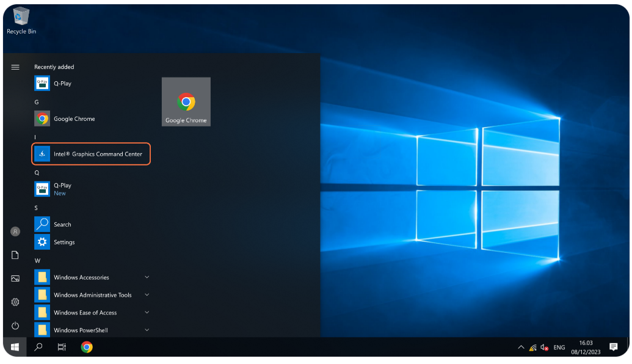
Task: Toggle the Start menu hamburger button
Action: [15, 67]
